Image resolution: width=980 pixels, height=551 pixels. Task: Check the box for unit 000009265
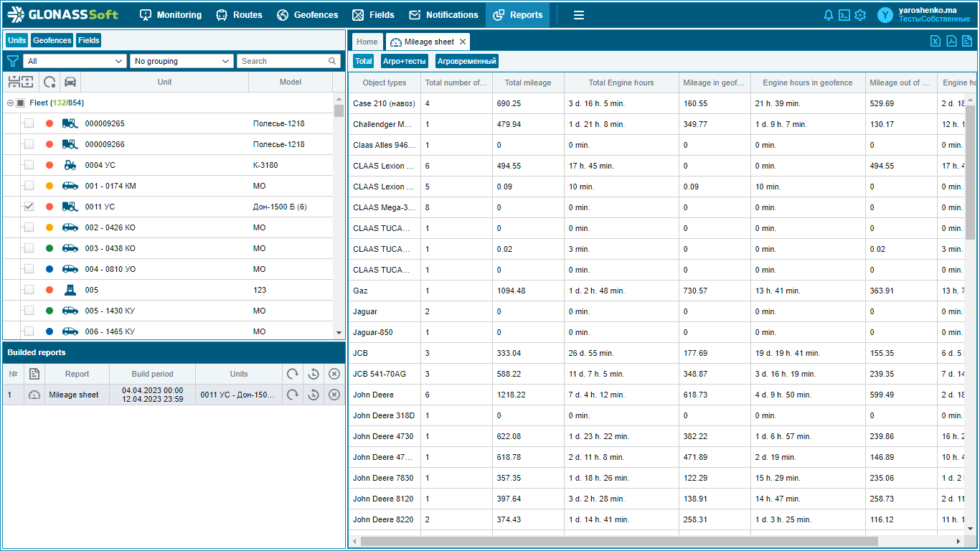pyautogui.click(x=29, y=123)
